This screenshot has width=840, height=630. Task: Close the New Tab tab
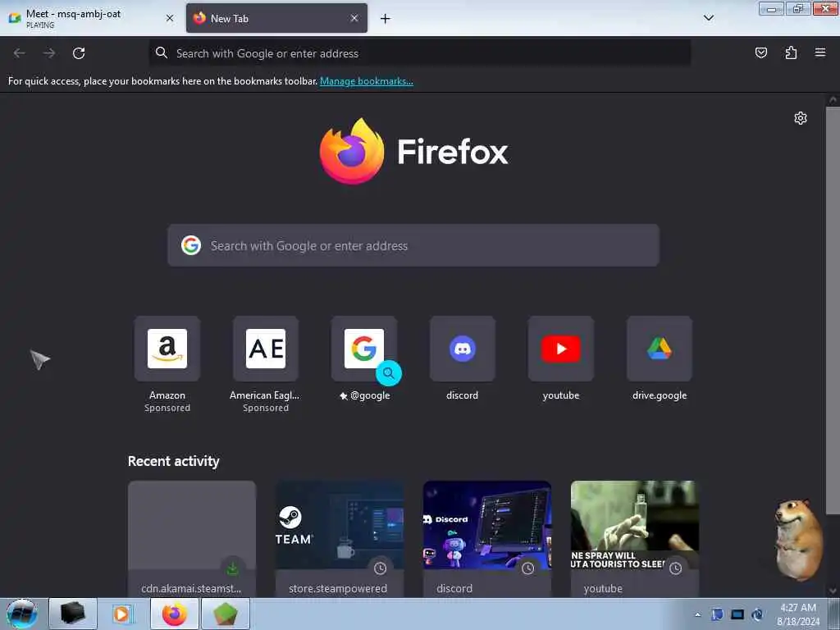(x=354, y=18)
